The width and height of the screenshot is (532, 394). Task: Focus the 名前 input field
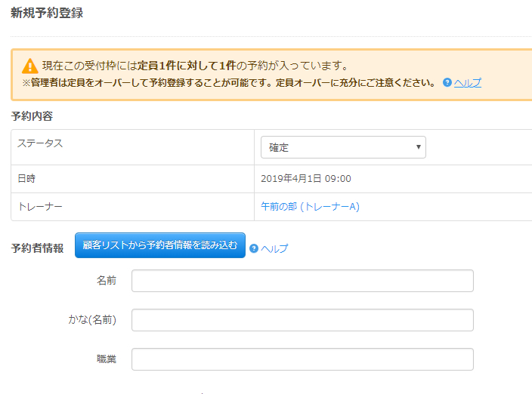302,281
